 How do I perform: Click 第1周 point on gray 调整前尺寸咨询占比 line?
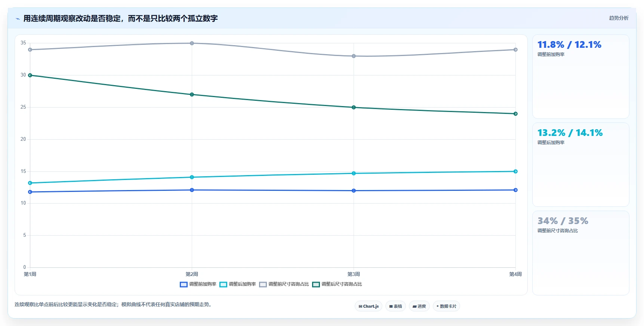tap(30, 50)
